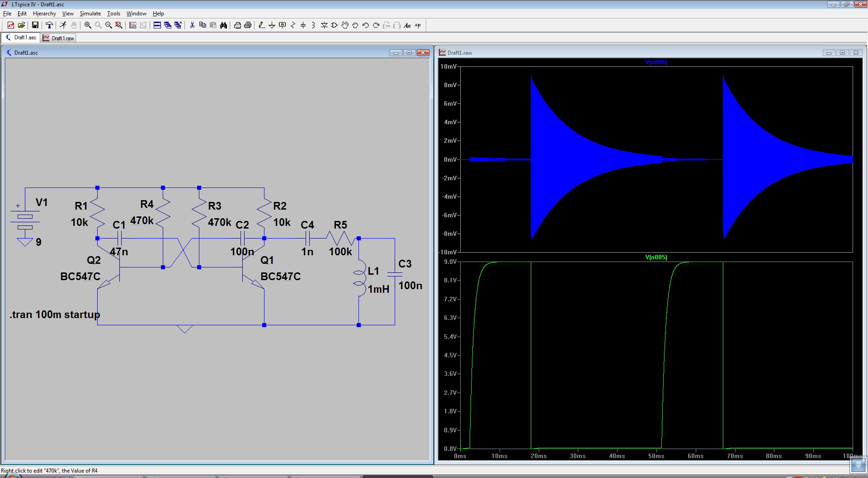Open a file using the folder icon

[x=21, y=25]
